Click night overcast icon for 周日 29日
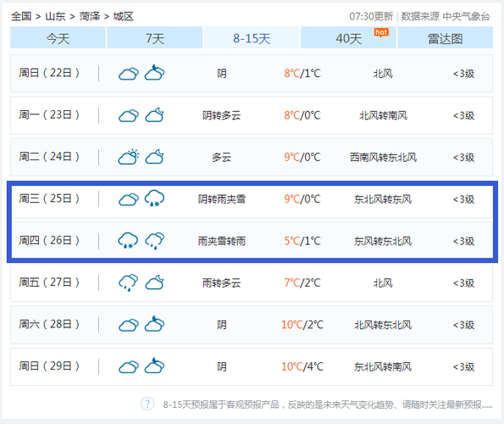The width and height of the screenshot is (504, 424). [x=154, y=365]
